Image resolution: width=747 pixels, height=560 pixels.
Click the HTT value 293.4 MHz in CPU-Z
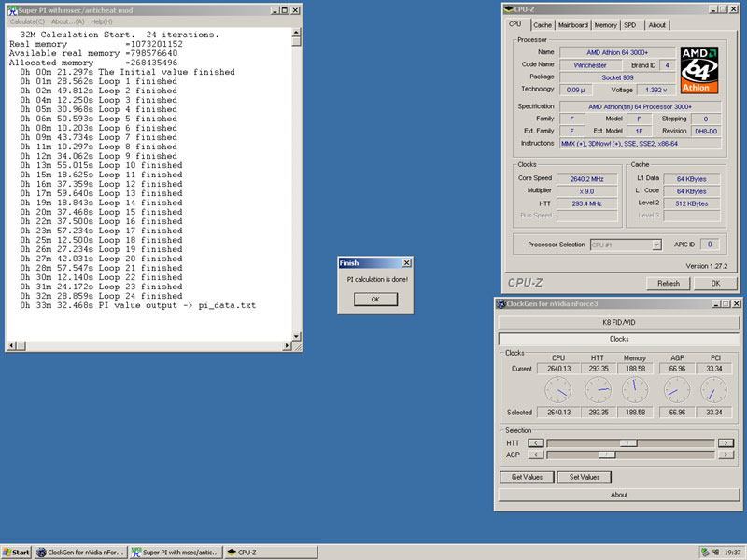coord(587,203)
